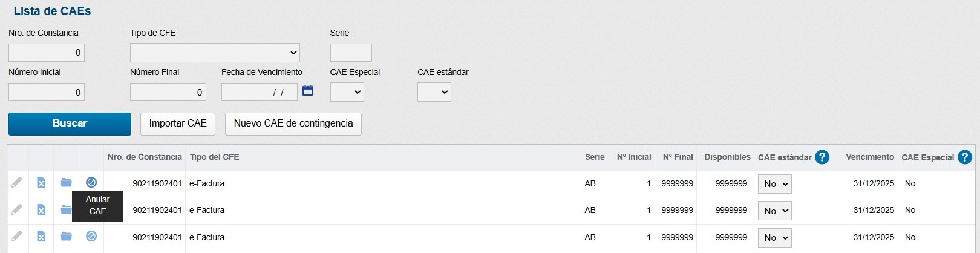The height and width of the screenshot is (253, 980).
Task: Click Nuevo CAE de contingencia button
Action: coord(293,123)
